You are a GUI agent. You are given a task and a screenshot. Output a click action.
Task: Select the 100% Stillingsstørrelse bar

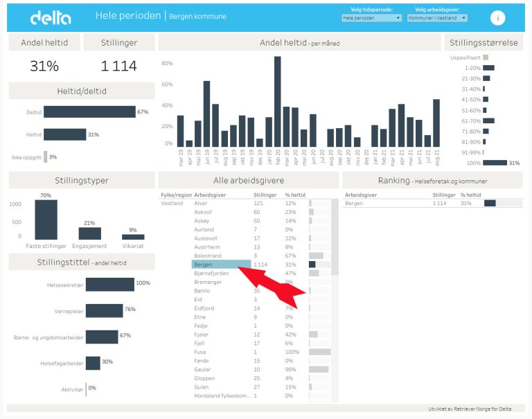tap(495, 163)
